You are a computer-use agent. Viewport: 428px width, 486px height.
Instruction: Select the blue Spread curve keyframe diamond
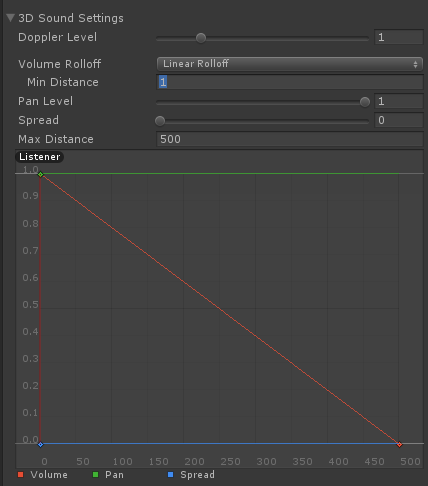pyautogui.click(x=40, y=444)
